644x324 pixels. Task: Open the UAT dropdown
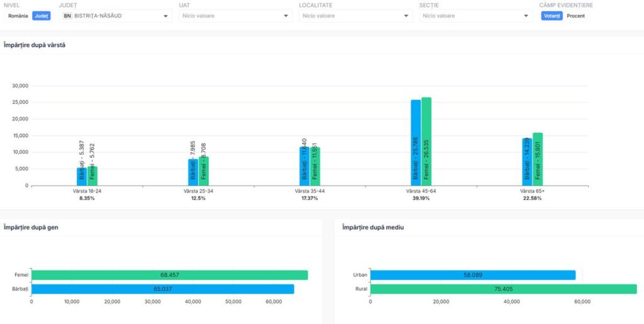click(x=235, y=16)
